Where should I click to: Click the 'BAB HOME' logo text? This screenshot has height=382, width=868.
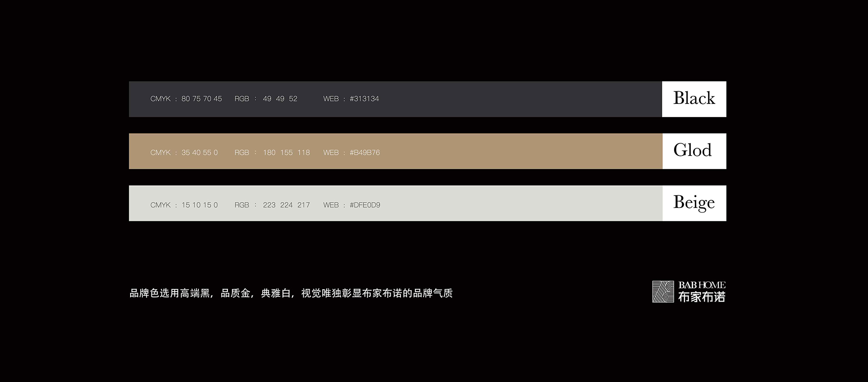(x=702, y=285)
